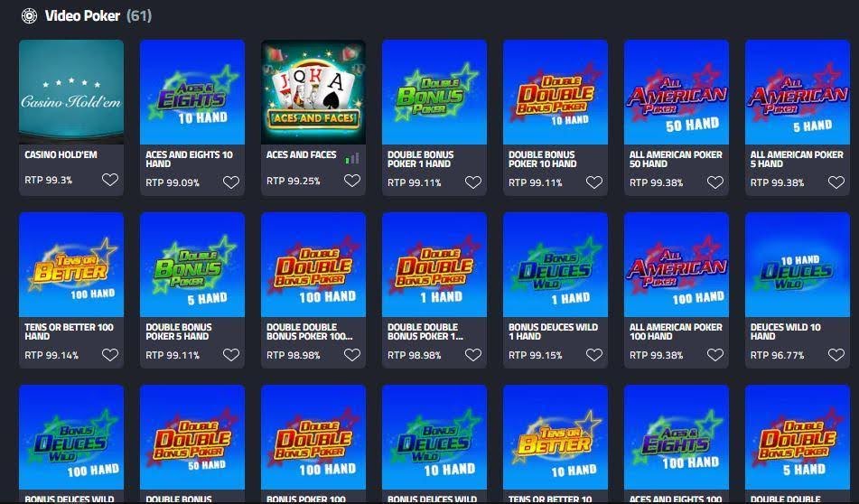This screenshot has height=504, width=859.
Task: Add Aces and Faces to favorites
Action: pos(352,181)
